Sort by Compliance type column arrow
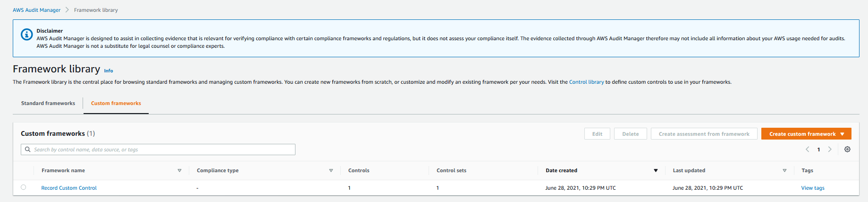 click(x=331, y=170)
